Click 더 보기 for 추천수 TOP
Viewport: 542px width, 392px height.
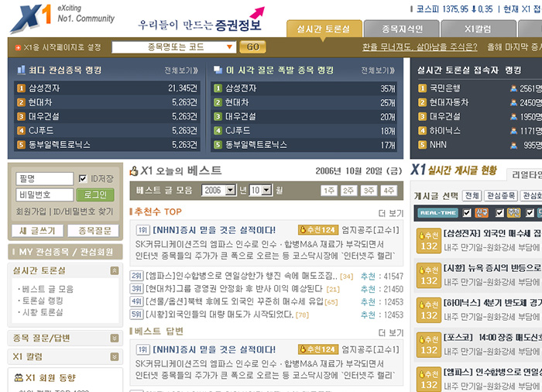click(x=391, y=213)
